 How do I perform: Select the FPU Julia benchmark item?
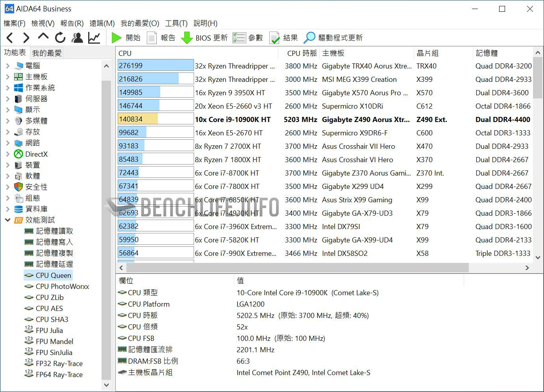click(49, 331)
